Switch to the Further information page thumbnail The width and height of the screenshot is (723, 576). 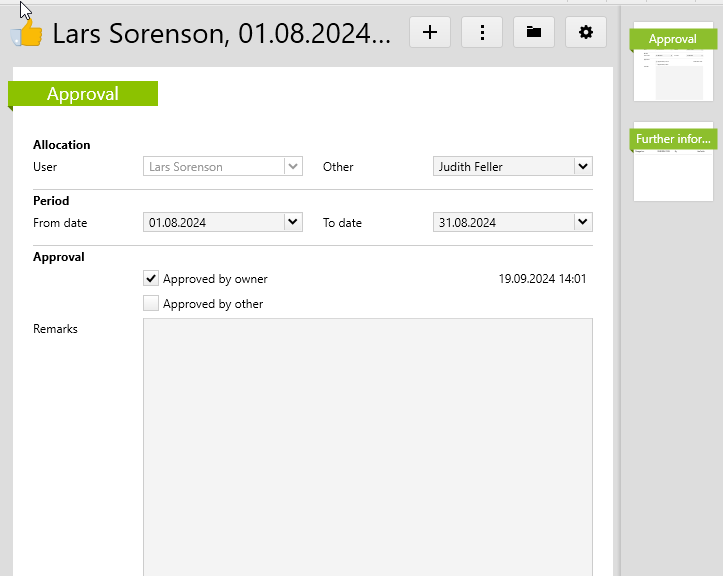pos(673,162)
